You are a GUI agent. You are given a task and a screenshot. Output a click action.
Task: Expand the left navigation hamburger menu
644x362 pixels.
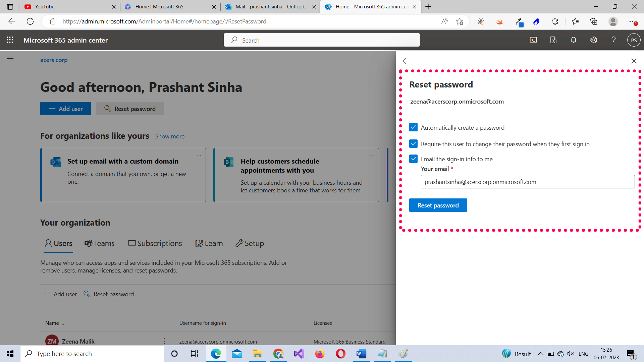coord(10,59)
